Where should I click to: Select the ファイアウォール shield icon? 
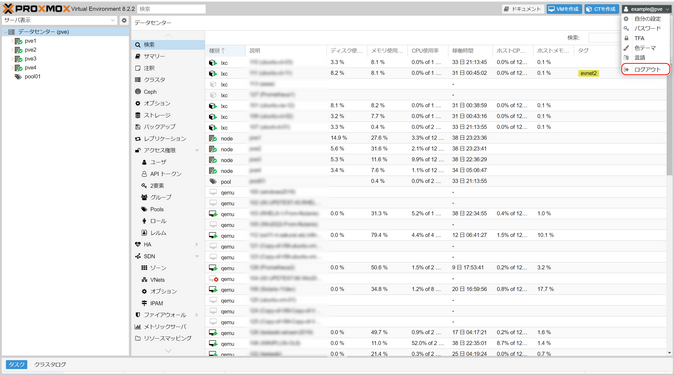138,315
